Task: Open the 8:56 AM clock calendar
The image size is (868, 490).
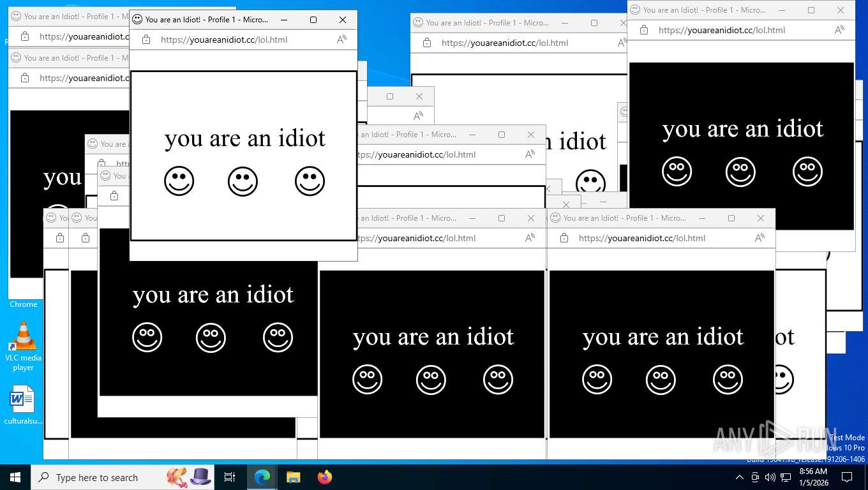Action: pos(813,477)
